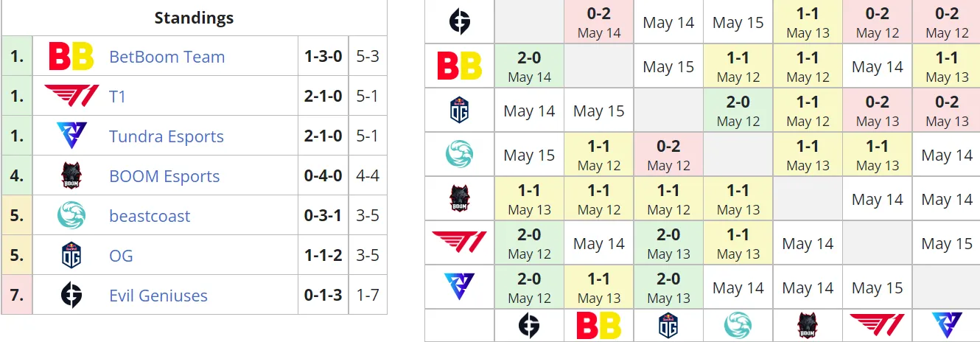
Task: Click the BetBoom Team logo in standings
Action: (71, 57)
